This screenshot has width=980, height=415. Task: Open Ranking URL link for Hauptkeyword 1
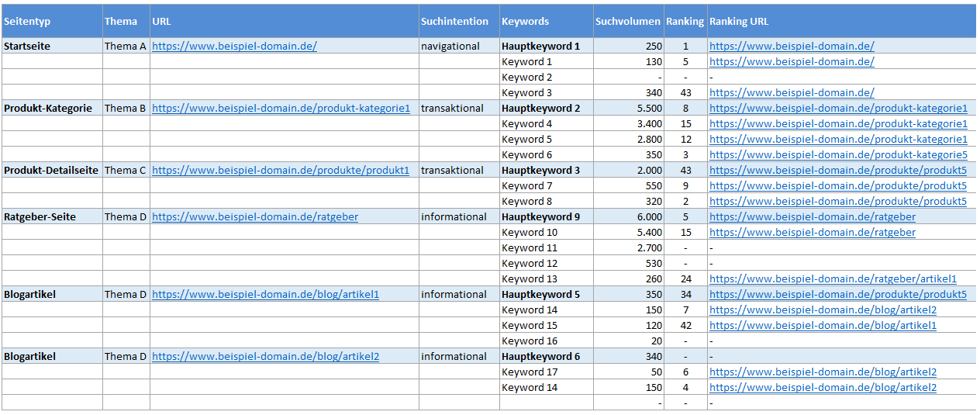(792, 46)
